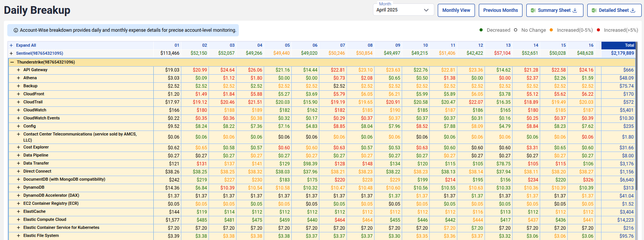
Task: Open the Previous Months view
Action: 500,10
